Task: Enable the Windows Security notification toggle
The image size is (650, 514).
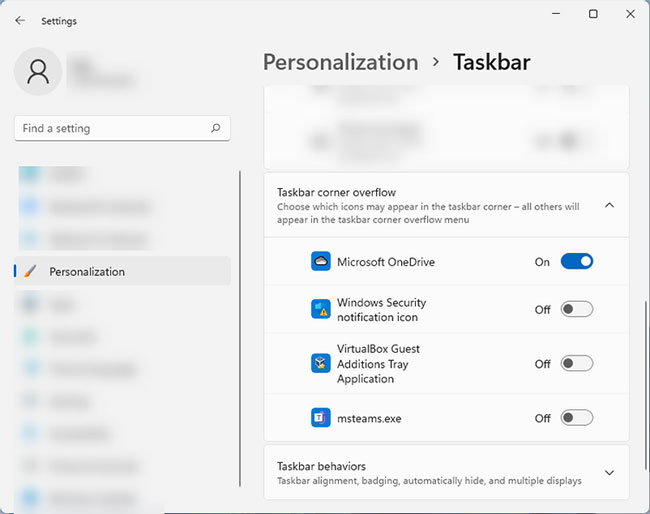Action: click(577, 310)
